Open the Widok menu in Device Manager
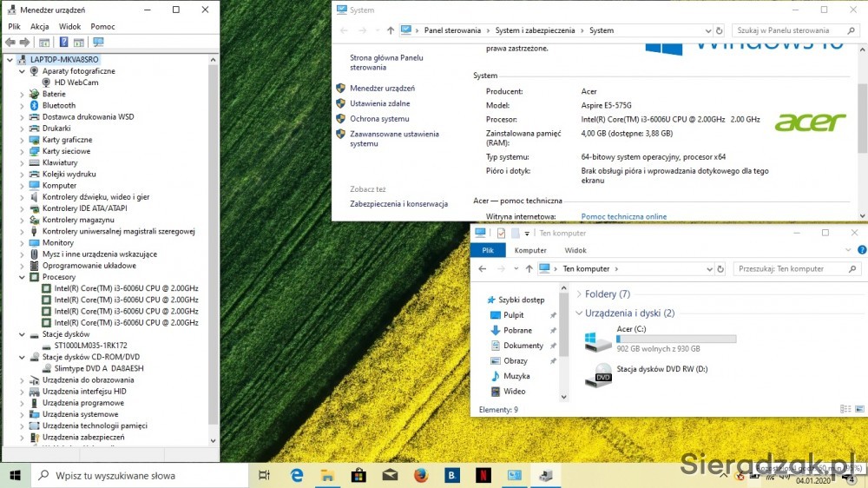Screen dimensions: 868x488 pos(69,27)
